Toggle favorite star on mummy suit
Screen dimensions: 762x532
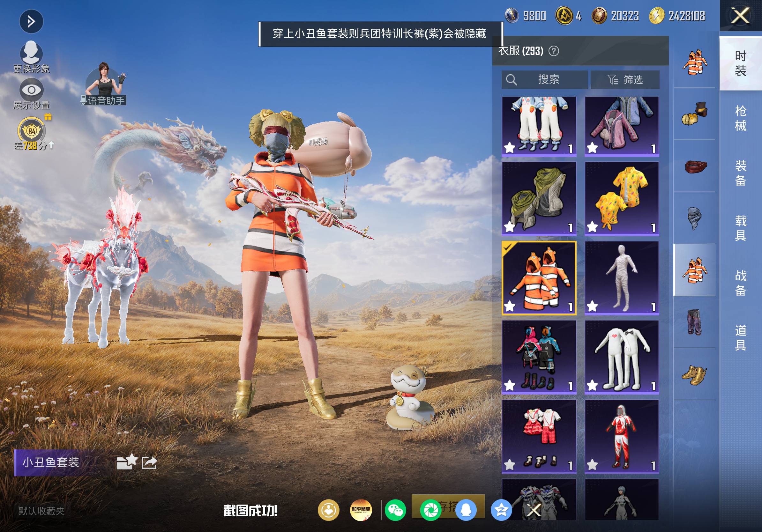(593, 307)
